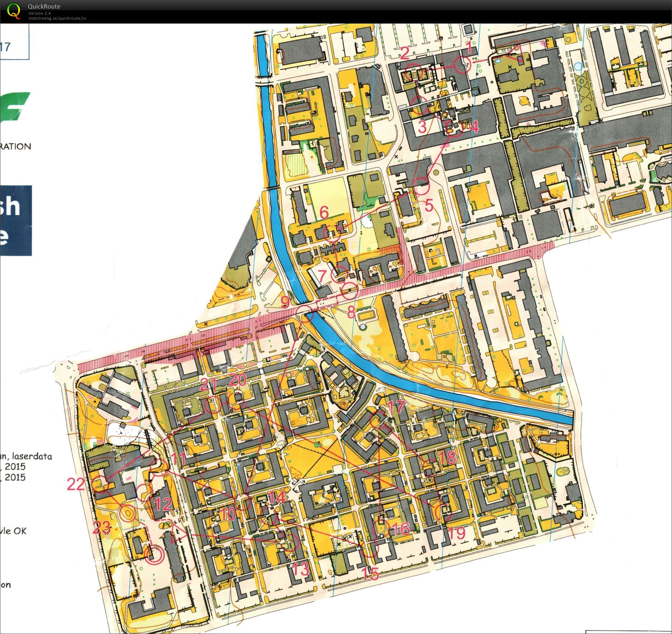Viewport: 672px width, 634px height.
Task: Choose control number 15 label
Action: point(370,574)
